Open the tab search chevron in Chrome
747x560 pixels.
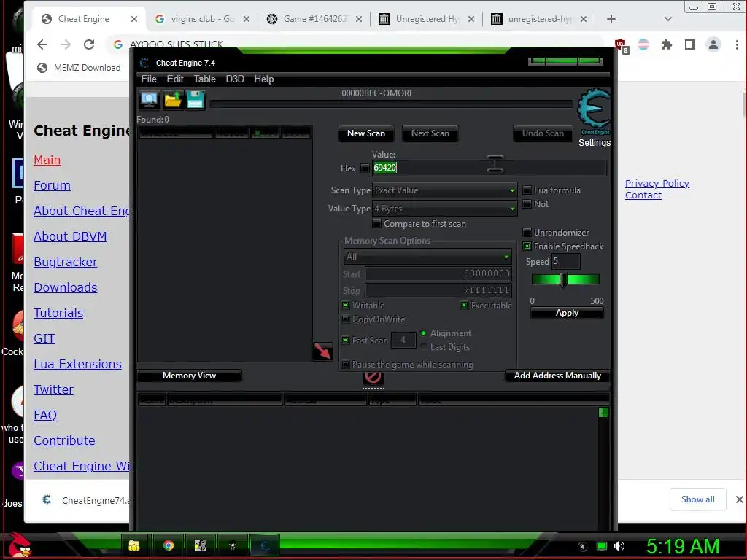pyautogui.click(x=668, y=19)
